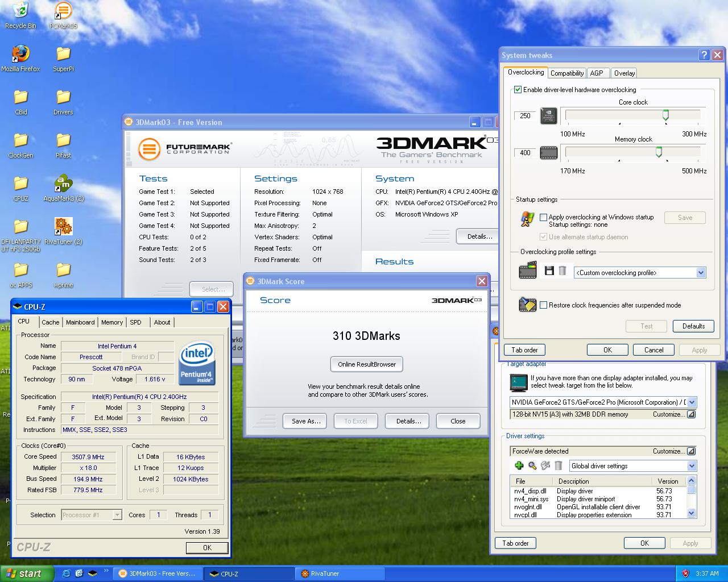Open the Memory tab in CPU-Z
This screenshot has height=582, width=728.
click(112, 322)
